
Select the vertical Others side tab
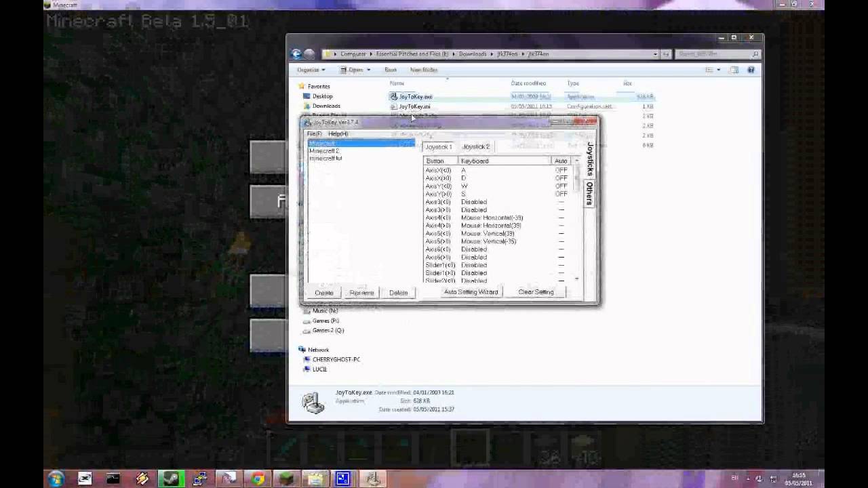tap(590, 193)
